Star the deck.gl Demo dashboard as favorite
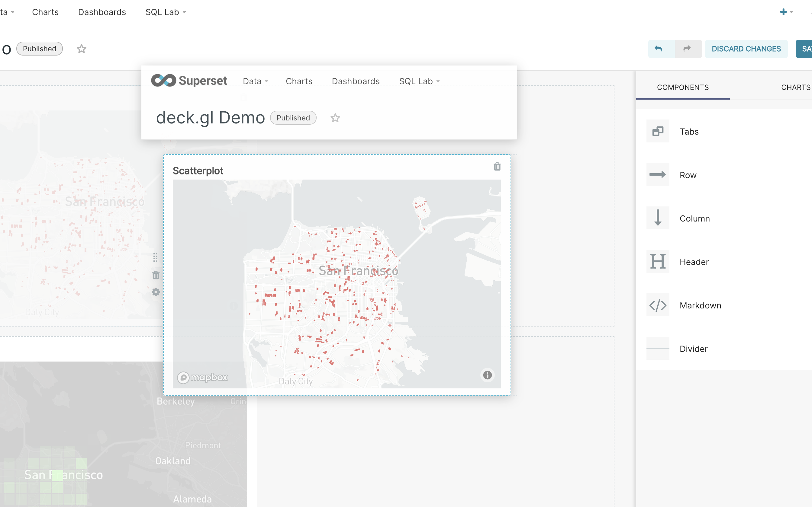Screen dimensions: 812x507 (335, 118)
